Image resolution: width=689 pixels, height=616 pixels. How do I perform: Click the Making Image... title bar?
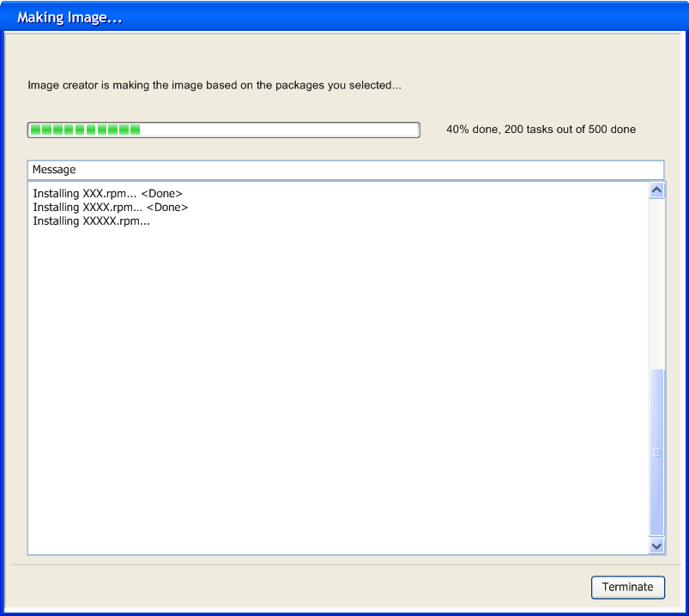tap(343, 17)
